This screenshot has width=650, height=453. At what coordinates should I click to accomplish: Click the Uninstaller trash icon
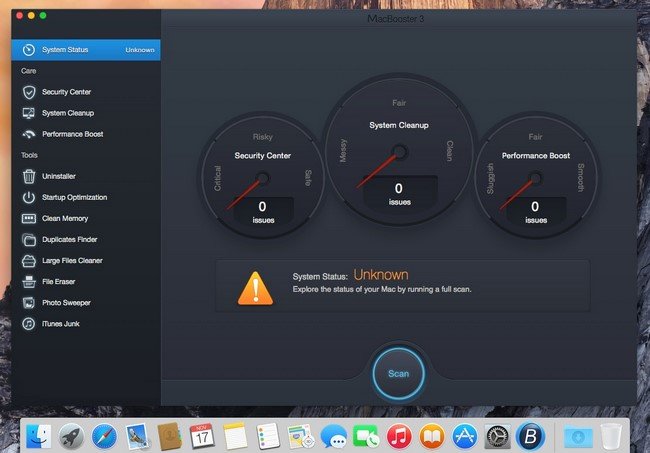click(x=29, y=176)
